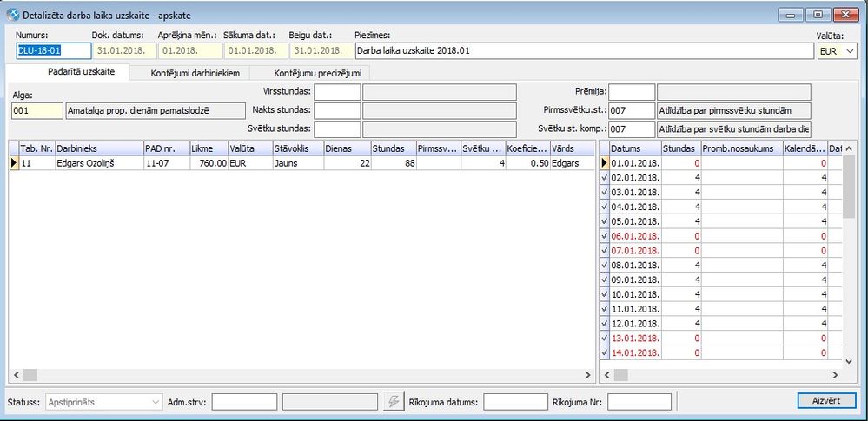Toggle checkmark for 14.01.2018. row
Viewport: 868px width, 421px height.
tap(605, 352)
